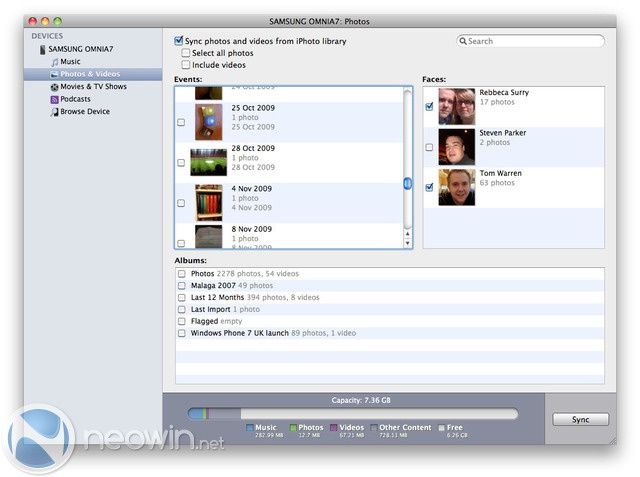The width and height of the screenshot is (640, 477).
Task: Click the SAMSUNG OMNIA7 device phone icon
Action: click(42, 49)
